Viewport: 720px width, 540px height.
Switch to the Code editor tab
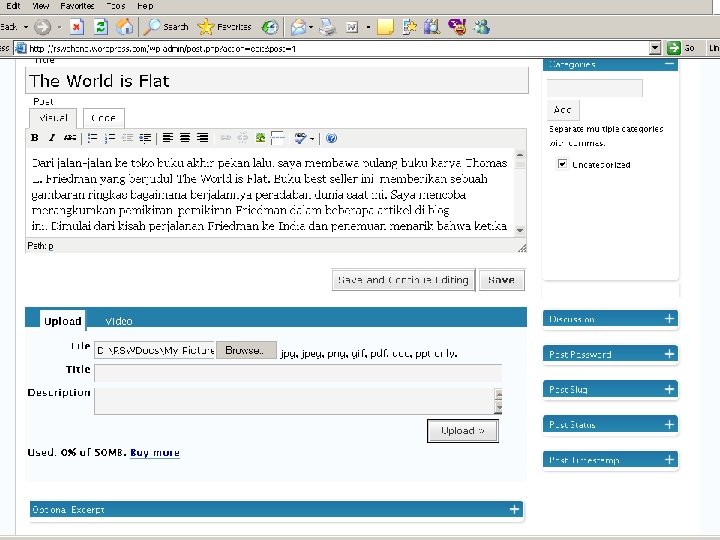103,118
